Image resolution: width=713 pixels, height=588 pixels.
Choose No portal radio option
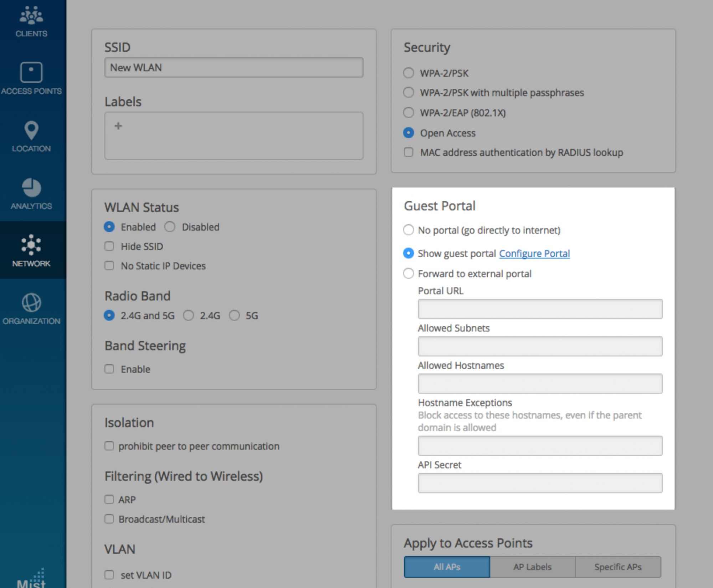point(409,230)
